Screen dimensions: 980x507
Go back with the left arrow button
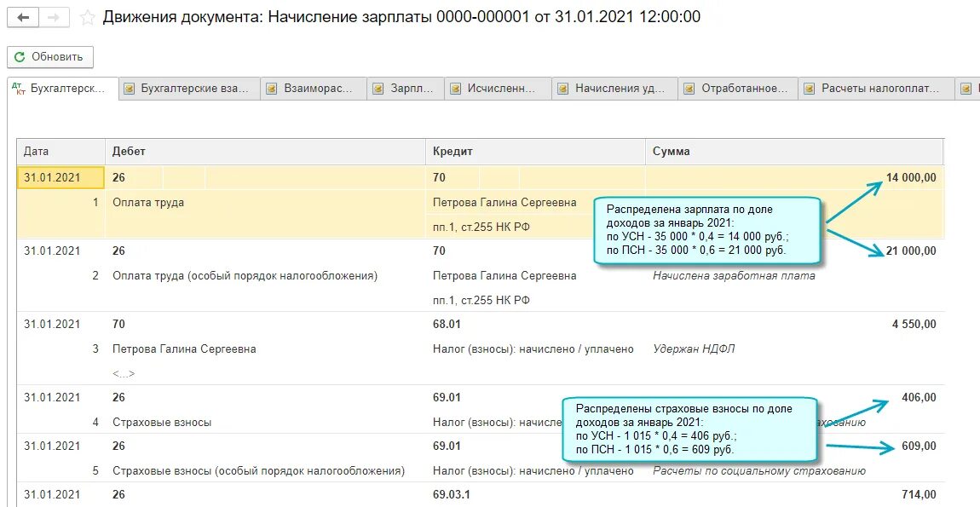pos(24,18)
